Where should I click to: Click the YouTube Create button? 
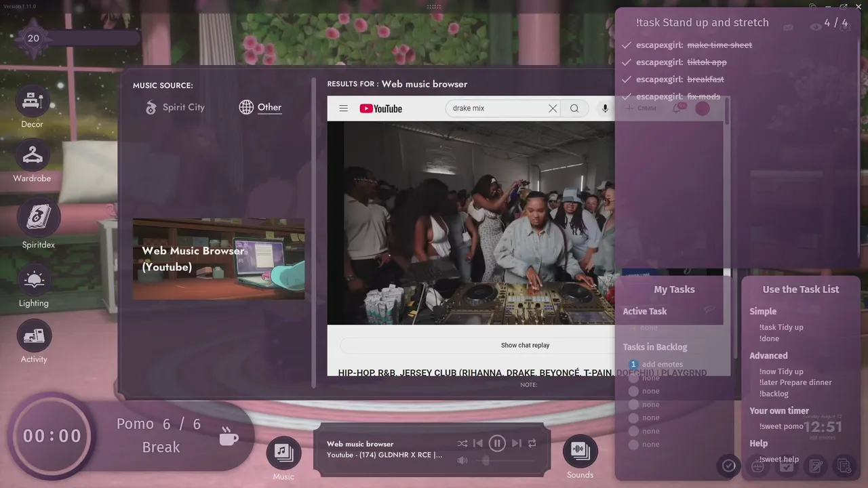click(639, 108)
